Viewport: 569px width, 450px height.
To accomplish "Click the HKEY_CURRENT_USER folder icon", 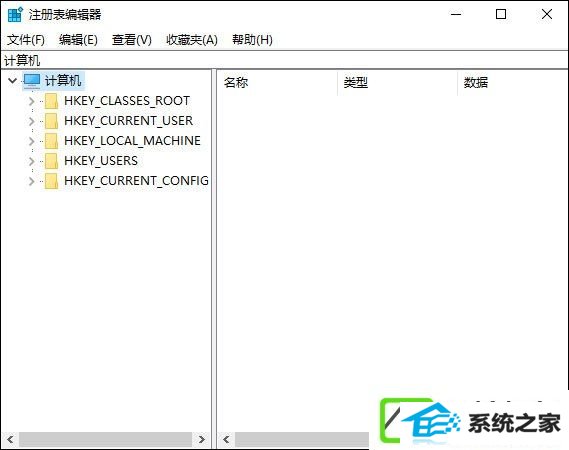I will [x=52, y=121].
